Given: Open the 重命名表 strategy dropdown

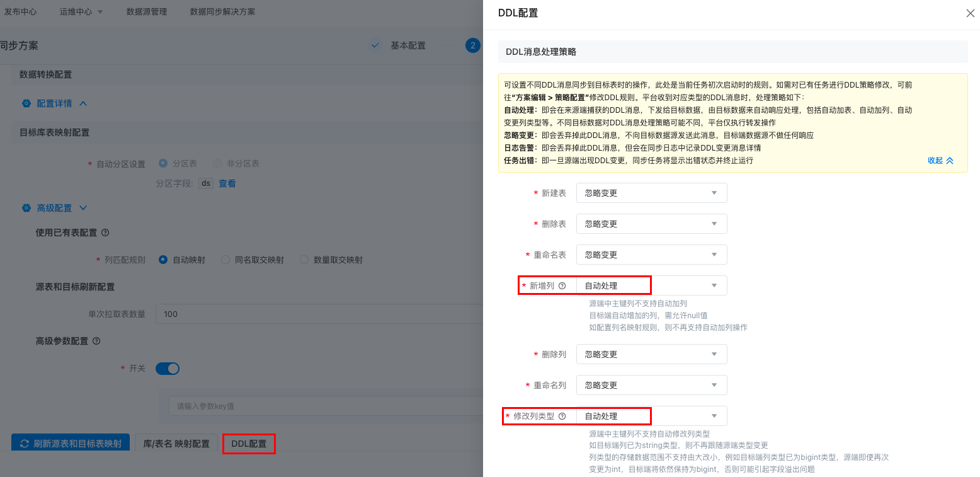Looking at the screenshot, I should click(x=652, y=255).
